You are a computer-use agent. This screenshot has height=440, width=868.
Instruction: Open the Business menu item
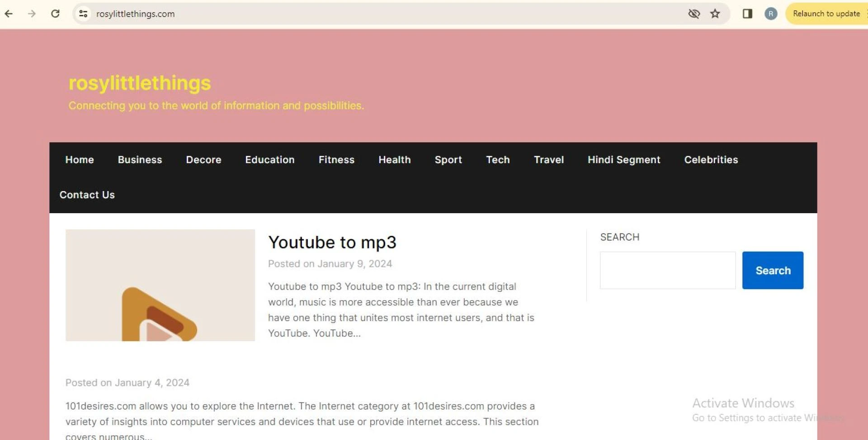(x=140, y=159)
